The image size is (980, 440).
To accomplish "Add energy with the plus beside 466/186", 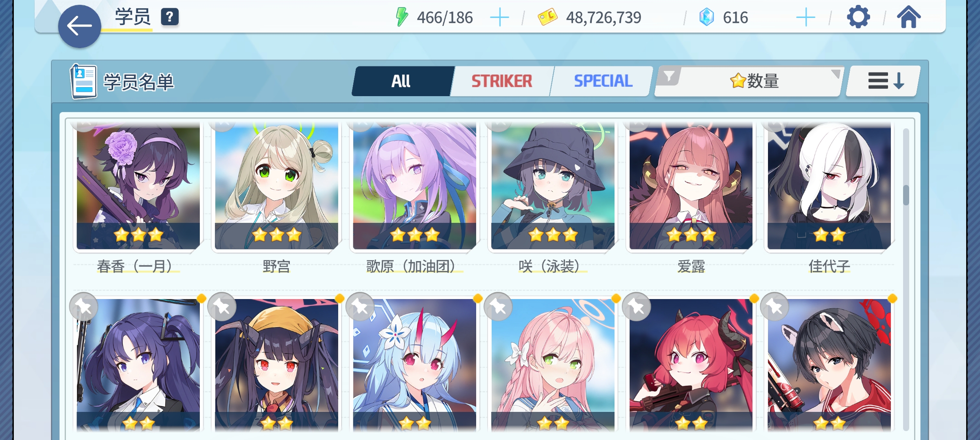I will point(499,18).
